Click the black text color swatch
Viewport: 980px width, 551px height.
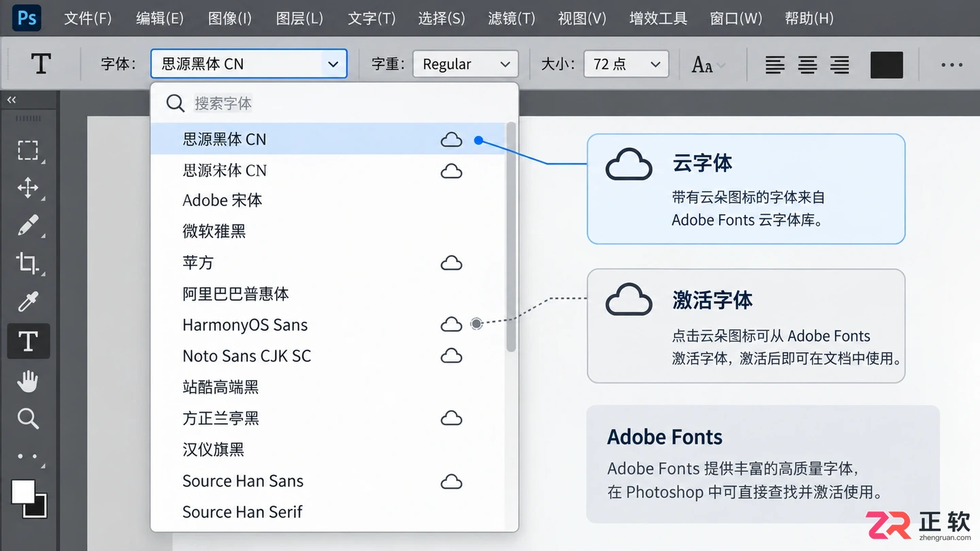(x=887, y=65)
